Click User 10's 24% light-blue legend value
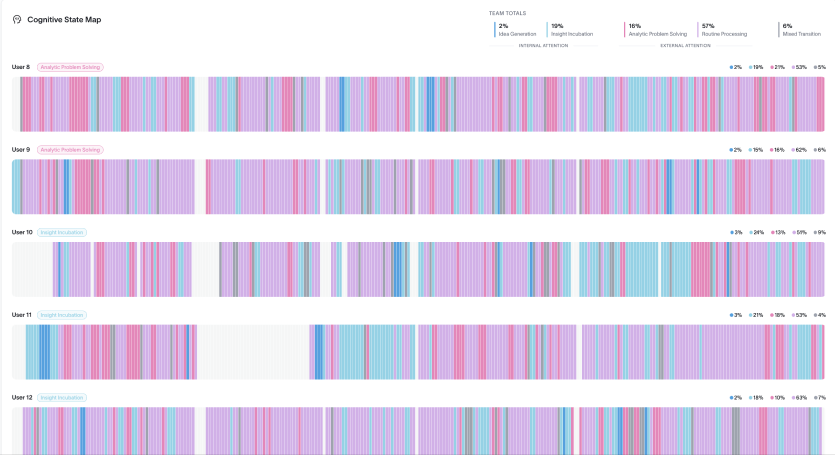The height and width of the screenshot is (455, 835). coord(757,232)
